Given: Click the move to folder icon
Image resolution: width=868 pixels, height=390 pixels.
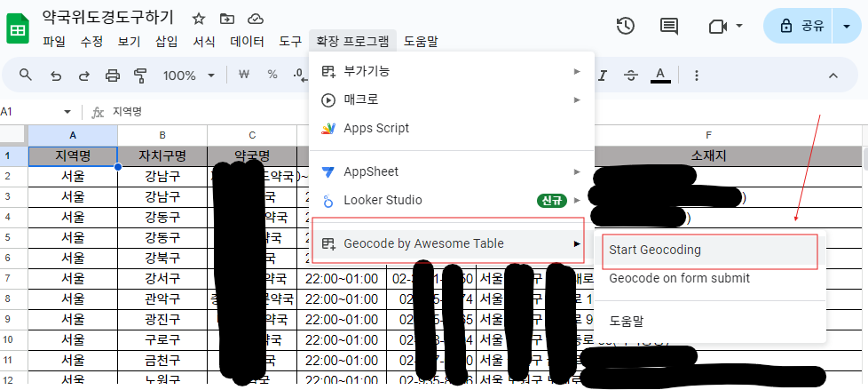Looking at the screenshot, I should (226, 19).
